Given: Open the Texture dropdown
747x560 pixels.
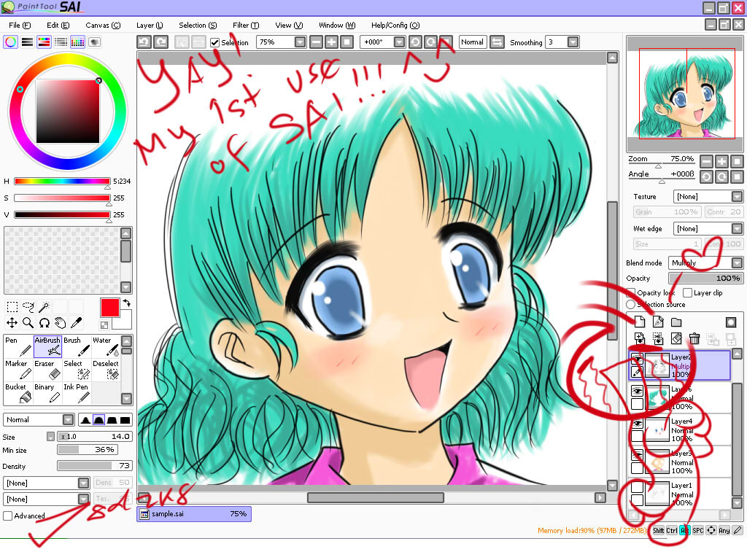Looking at the screenshot, I should (737, 197).
